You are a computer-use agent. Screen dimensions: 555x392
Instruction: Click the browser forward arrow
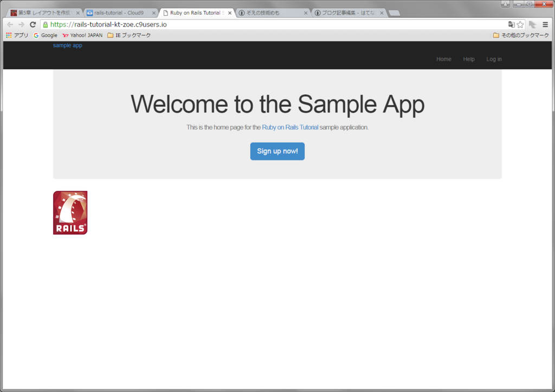tap(21, 24)
